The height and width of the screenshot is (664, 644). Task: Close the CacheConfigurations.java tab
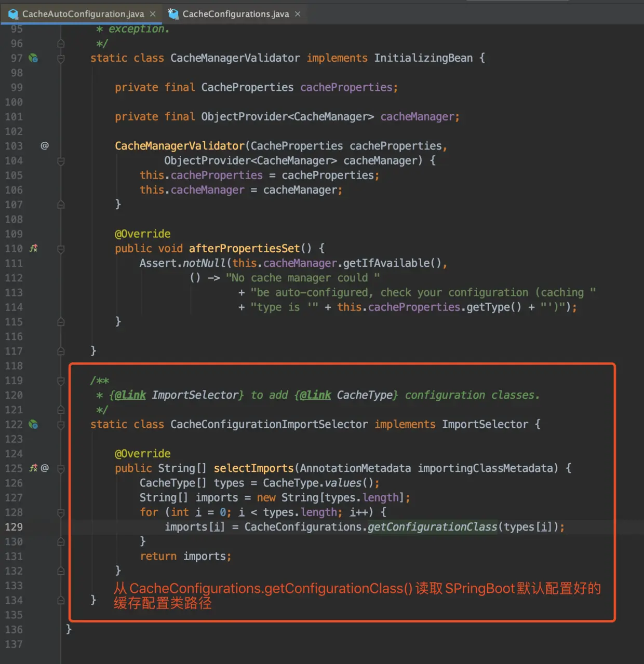(298, 14)
